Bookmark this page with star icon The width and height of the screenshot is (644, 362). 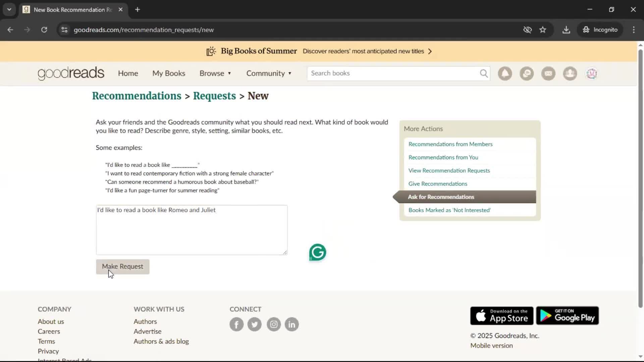543,30
